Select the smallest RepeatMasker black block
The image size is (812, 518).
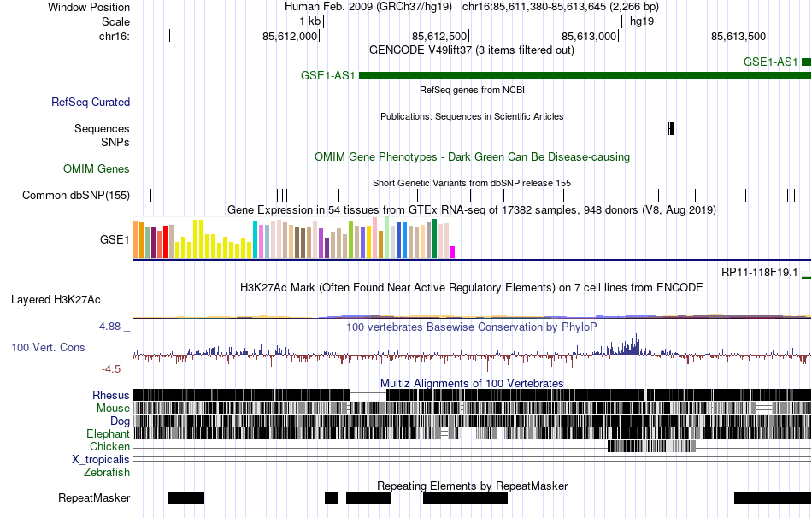(332, 497)
